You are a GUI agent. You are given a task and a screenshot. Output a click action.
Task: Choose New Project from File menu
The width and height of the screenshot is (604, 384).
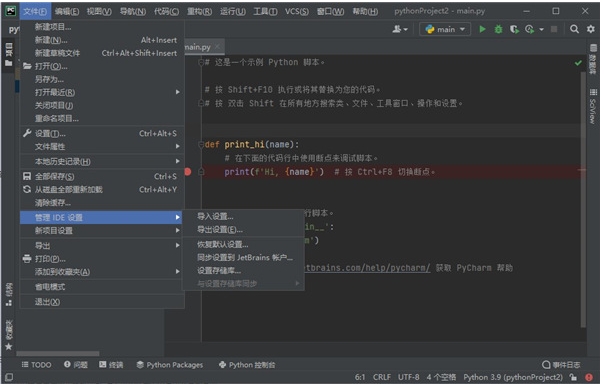click(x=102, y=27)
